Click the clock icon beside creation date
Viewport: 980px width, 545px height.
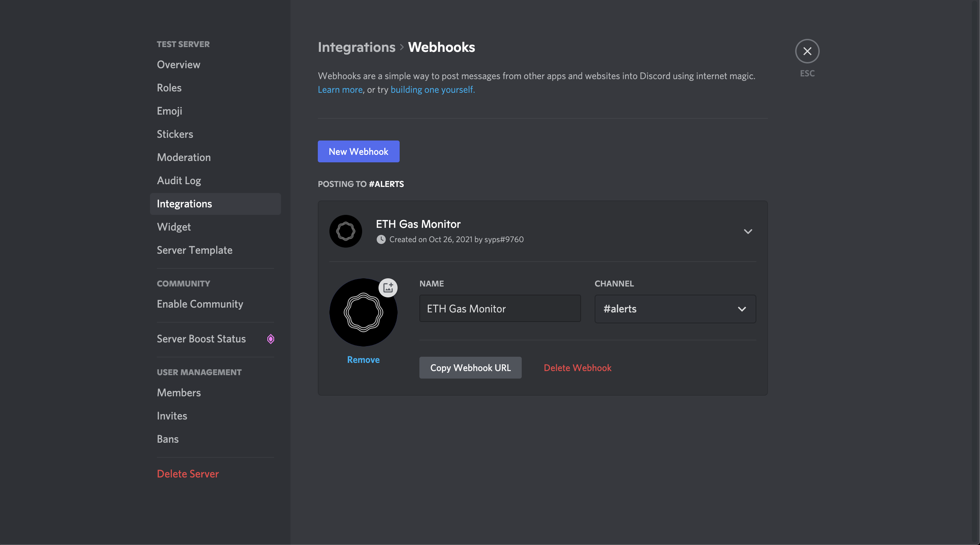[x=381, y=239]
